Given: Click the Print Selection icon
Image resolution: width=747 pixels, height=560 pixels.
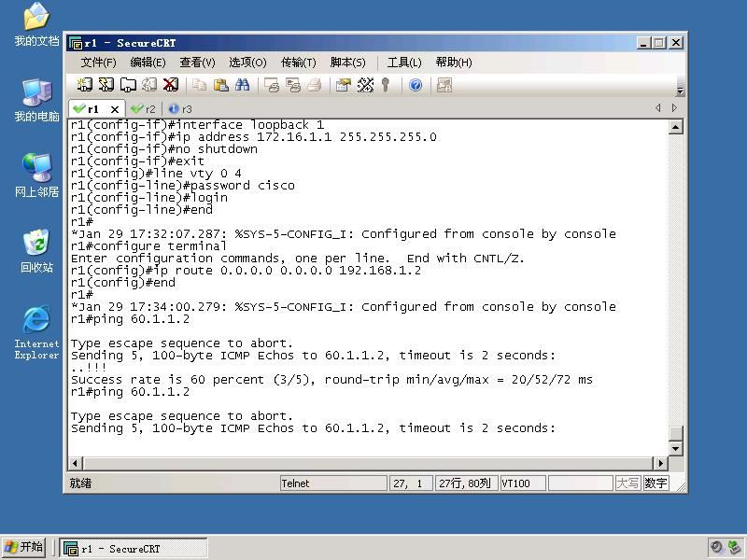Looking at the screenshot, I should click(292, 85).
